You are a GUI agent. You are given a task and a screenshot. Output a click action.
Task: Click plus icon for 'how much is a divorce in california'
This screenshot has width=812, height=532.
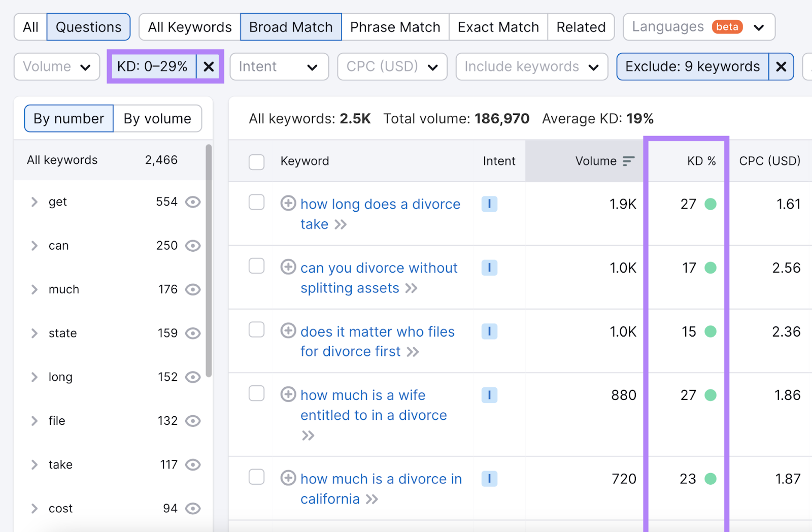(x=288, y=478)
